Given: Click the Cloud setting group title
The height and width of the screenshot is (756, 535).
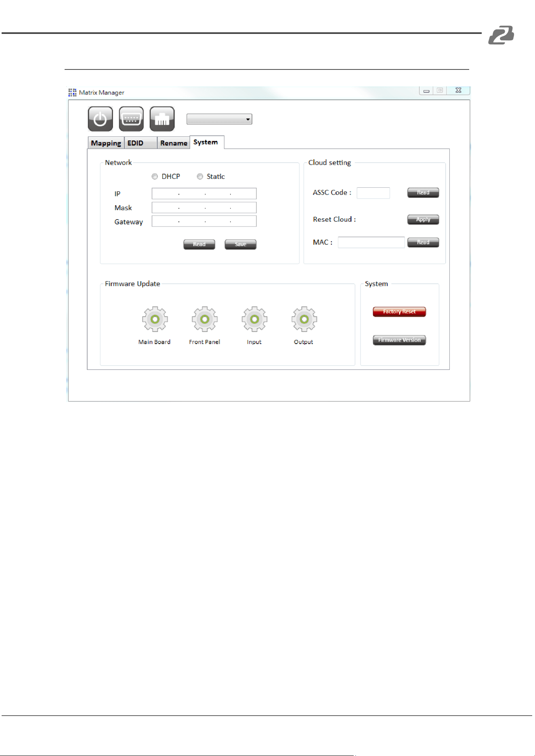Looking at the screenshot, I should pyautogui.click(x=329, y=163).
